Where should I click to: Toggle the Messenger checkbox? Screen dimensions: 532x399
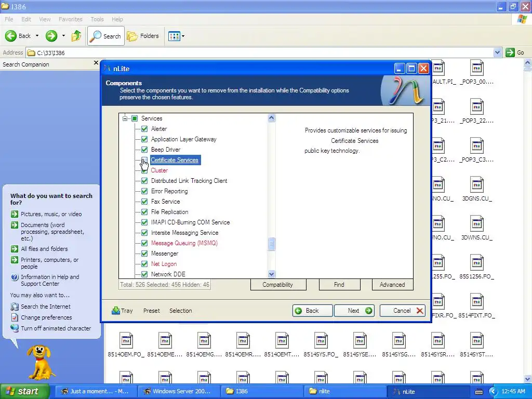[x=144, y=254]
